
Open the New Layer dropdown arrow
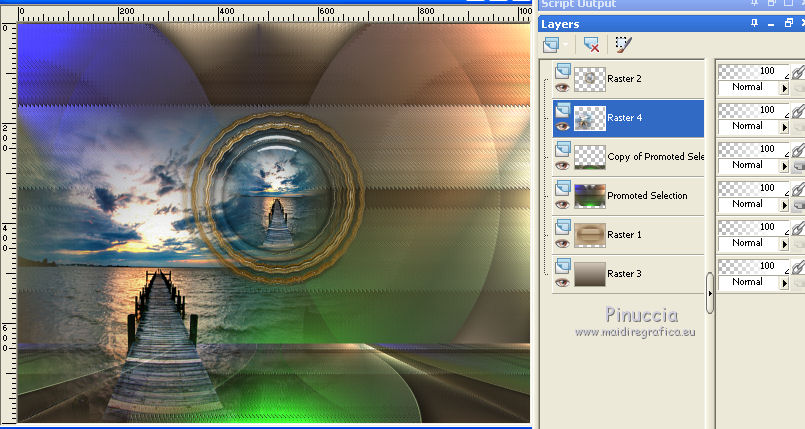click(x=566, y=45)
